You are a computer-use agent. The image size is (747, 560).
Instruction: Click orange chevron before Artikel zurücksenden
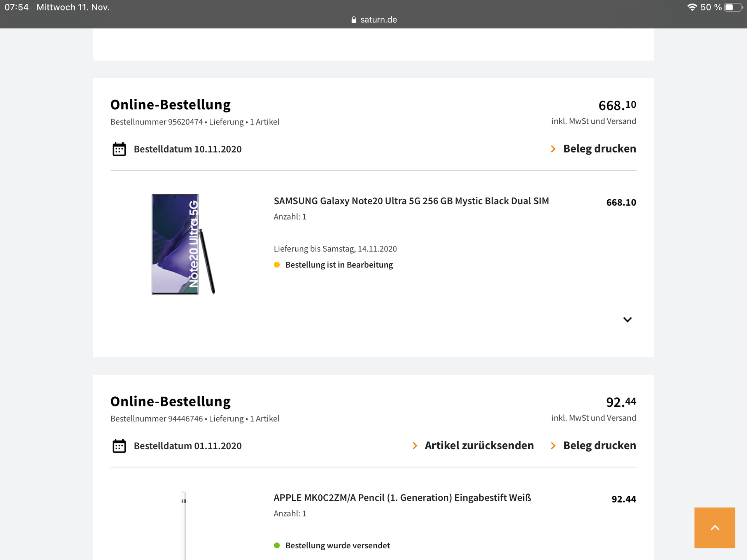[415, 446]
